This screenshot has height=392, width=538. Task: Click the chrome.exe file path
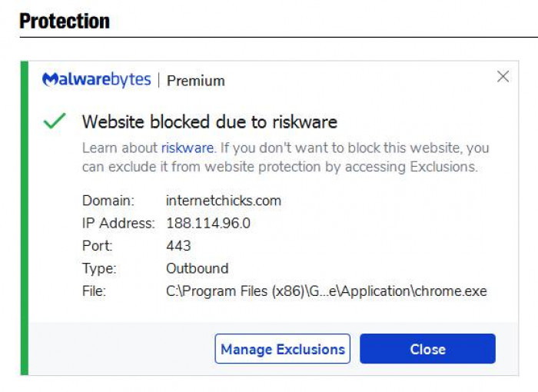tap(326, 291)
